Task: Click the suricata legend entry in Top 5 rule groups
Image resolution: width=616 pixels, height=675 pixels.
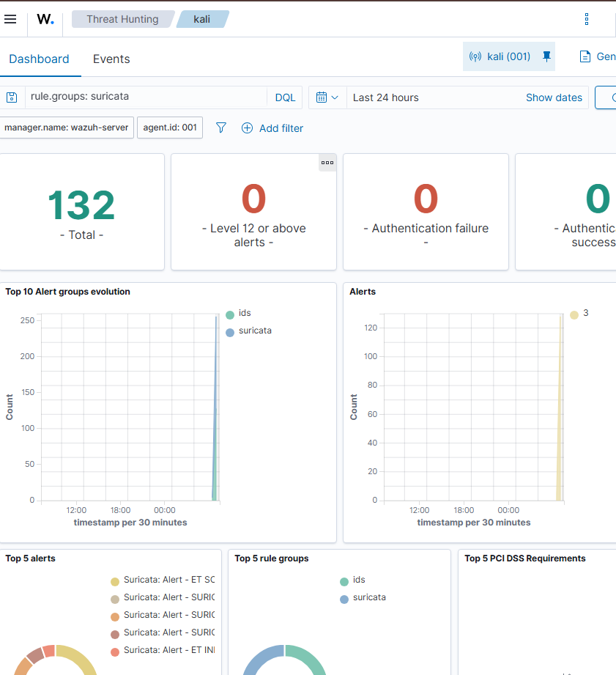Action: (363, 598)
